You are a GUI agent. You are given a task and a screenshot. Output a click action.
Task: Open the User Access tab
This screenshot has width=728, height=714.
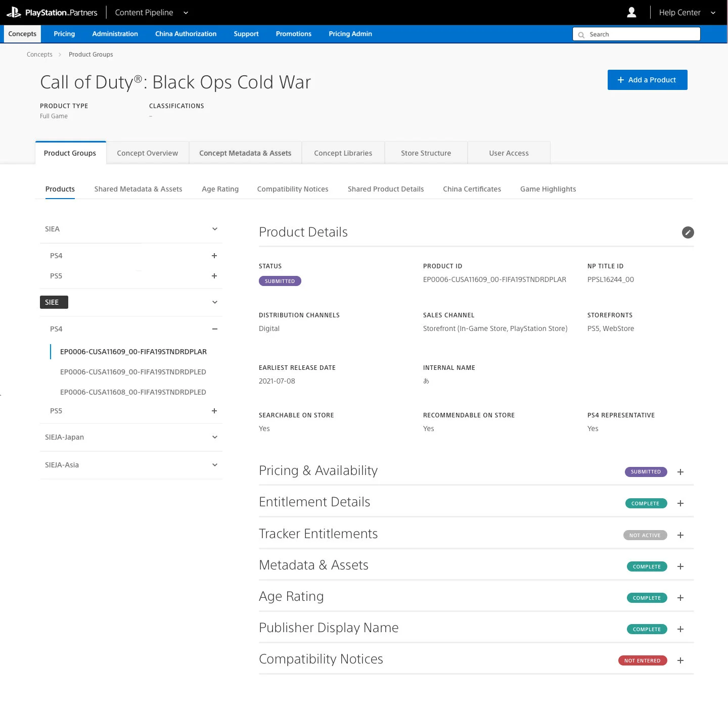tap(509, 153)
